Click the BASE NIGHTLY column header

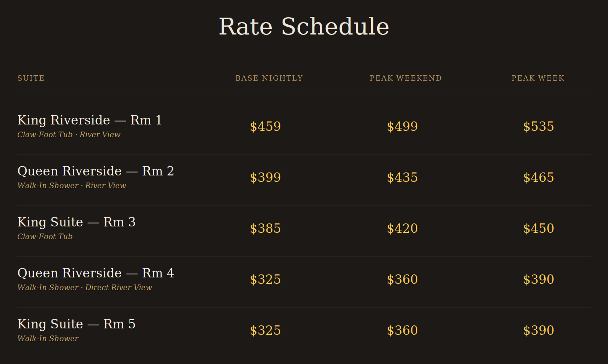click(x=269, y=78)
